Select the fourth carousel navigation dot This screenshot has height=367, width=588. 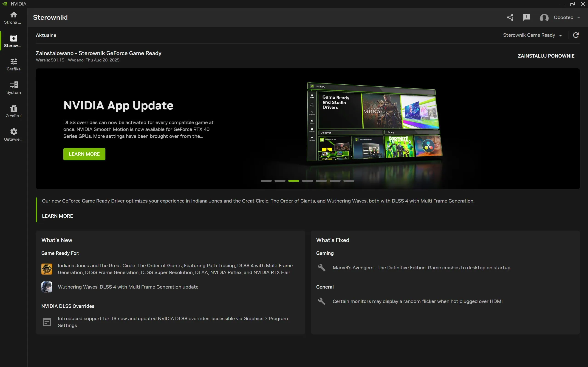pos(307,181)
